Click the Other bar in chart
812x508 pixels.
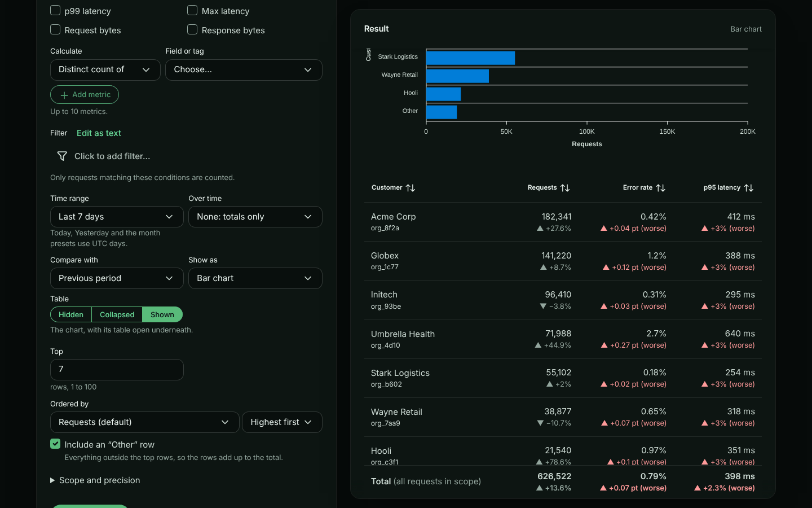click(442, 112)
